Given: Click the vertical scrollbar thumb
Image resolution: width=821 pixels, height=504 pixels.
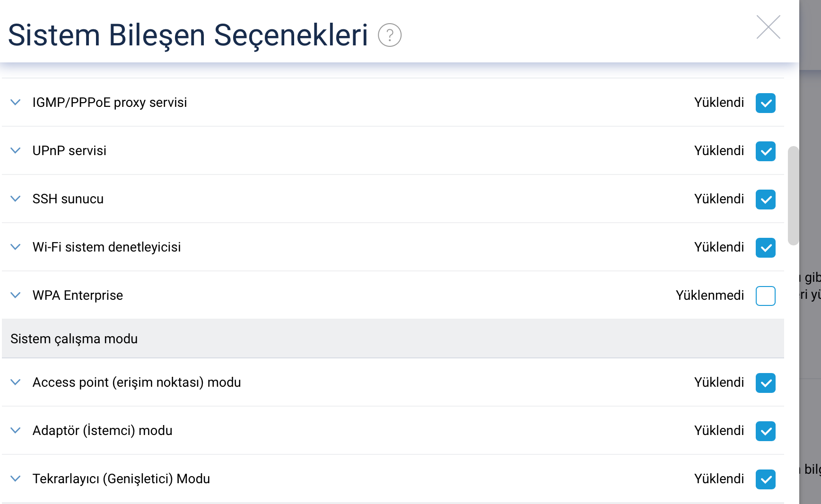Looking at the screenshot, I should tap(793, 196).
